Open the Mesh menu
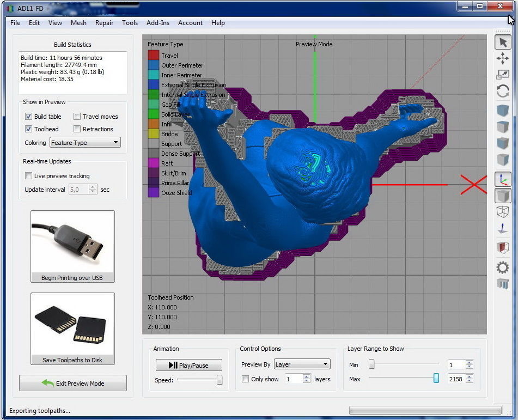 78,23
